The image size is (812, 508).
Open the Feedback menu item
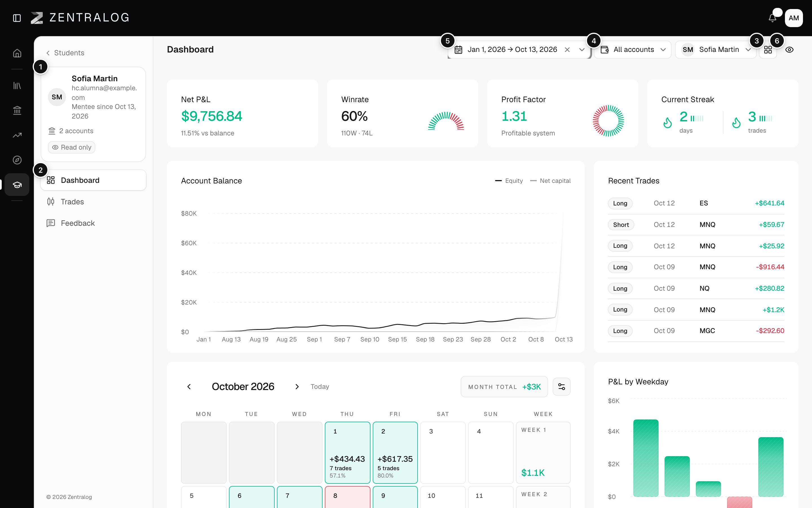click(93, 223)
